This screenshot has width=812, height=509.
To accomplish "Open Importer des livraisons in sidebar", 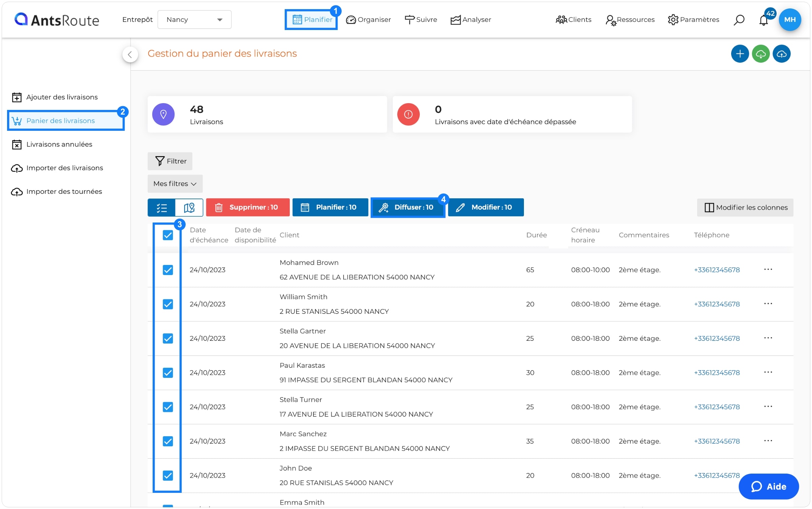I will tap(57, 168).
